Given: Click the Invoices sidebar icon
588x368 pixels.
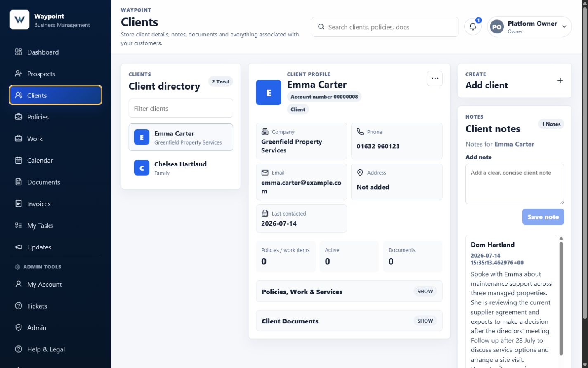Looking at the screenshot, I should [x=19, y=204].
